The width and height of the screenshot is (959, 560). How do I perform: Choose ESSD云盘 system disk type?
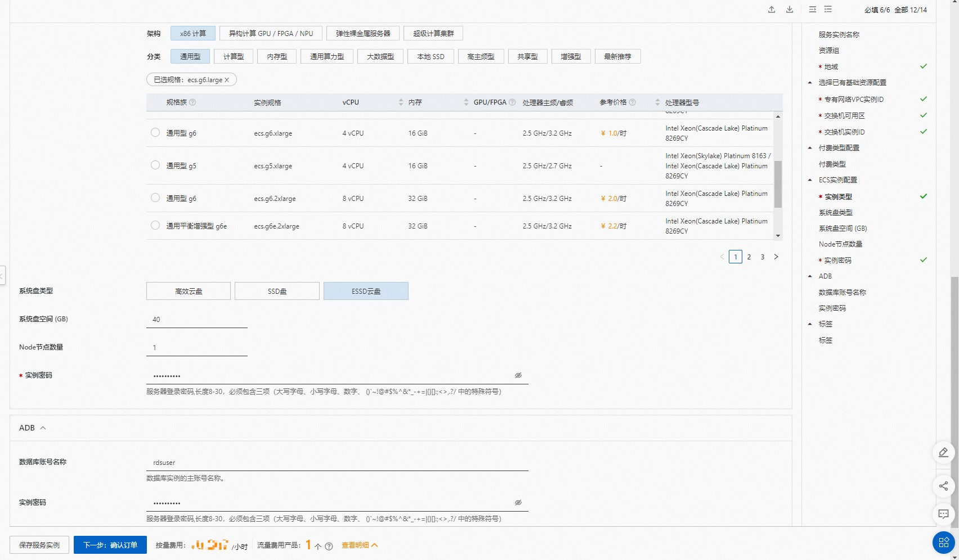366,291
